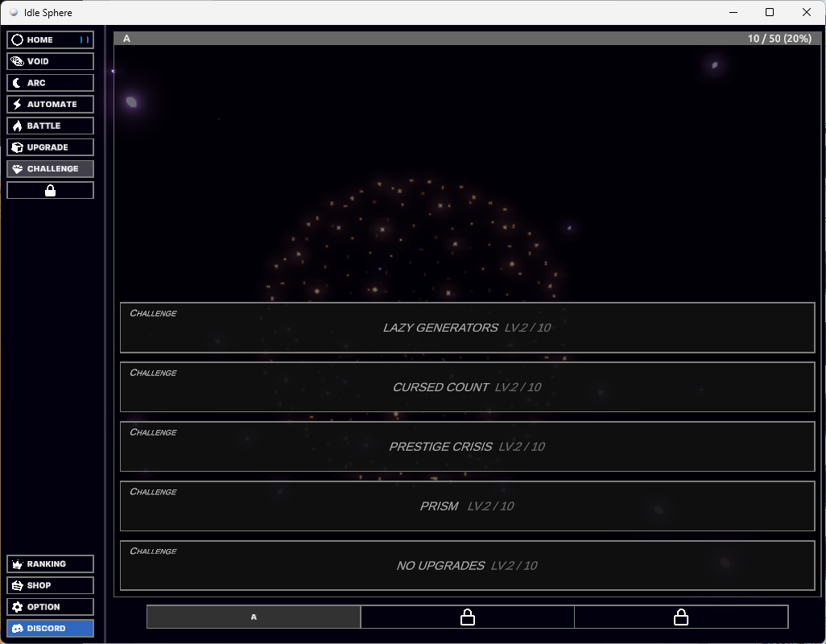Enter the PRISM challenge
Screen dimensions: 826x644
[x=467, y=506]
